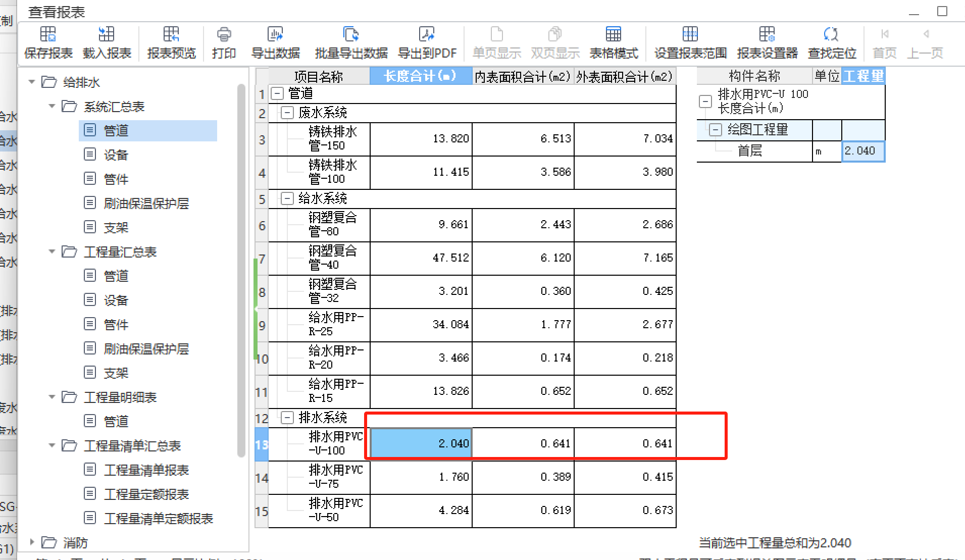Open 刷油保温保护层 under 工程量汇总表
Screen dimensions: 965x560
pyautogui.click(x=146, y=348)
